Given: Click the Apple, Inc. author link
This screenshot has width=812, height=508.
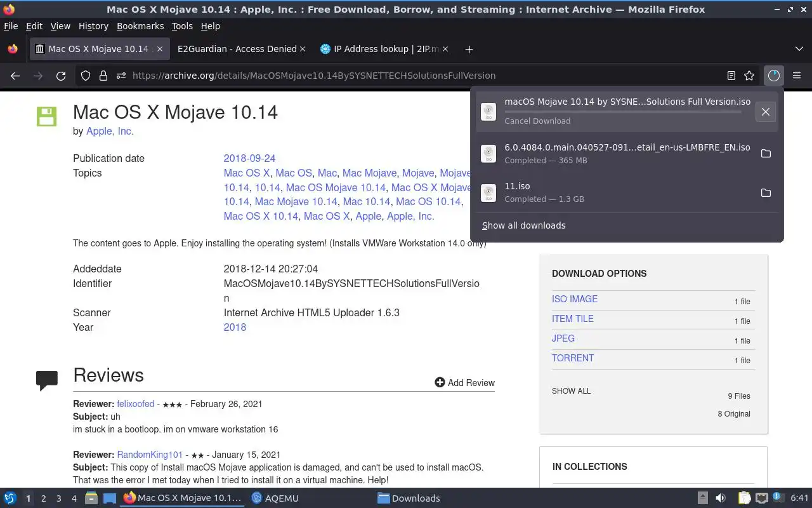Looking at the screenshot, I should (x=110, y=131).
